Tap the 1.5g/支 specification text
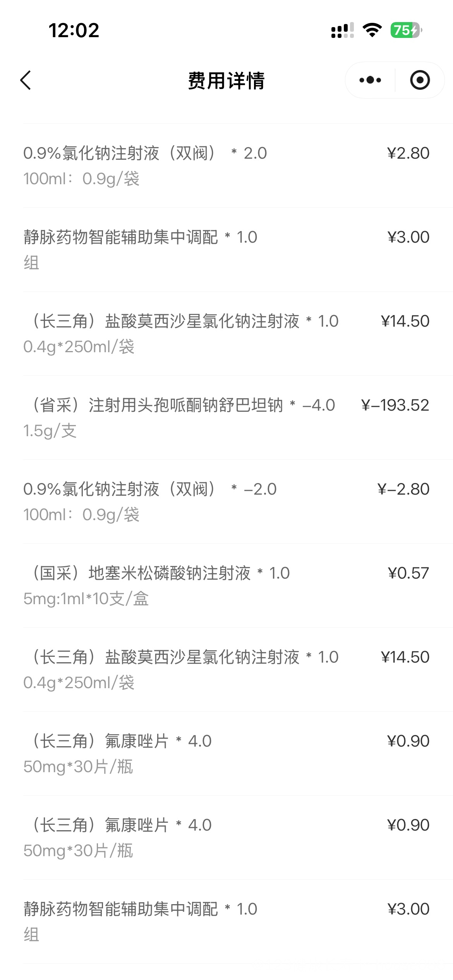 pyautogui.click(x=50, y=431)
